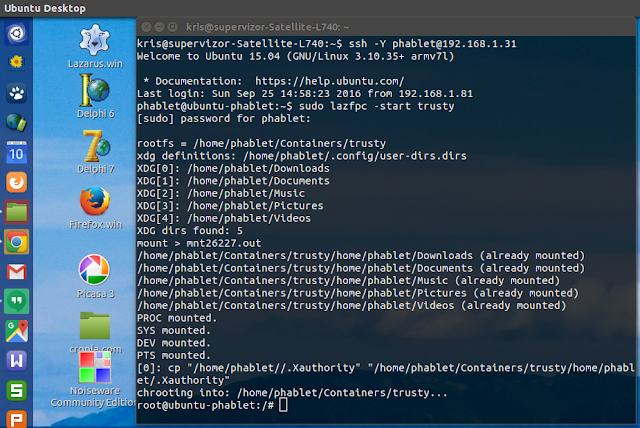Click the 'SYS mounted.' line
The height and width of the screenshot is (428, 640).
click(174, 330)
